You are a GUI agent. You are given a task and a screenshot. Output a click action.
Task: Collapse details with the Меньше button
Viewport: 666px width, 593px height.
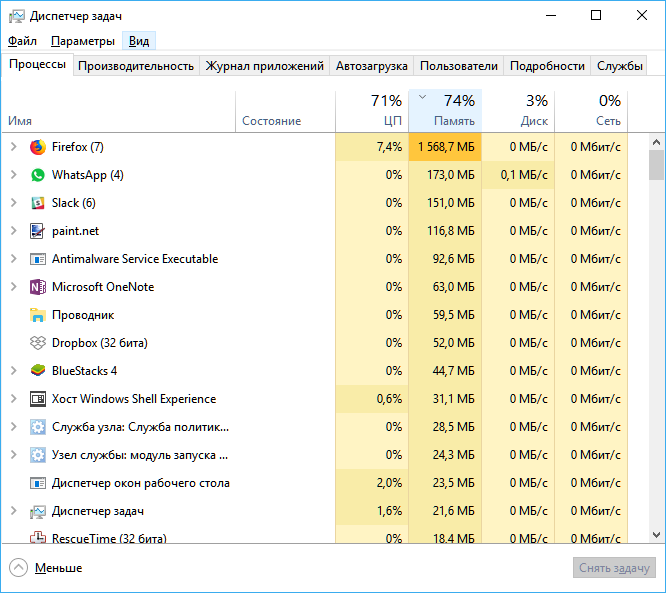(x=46, y=568)
